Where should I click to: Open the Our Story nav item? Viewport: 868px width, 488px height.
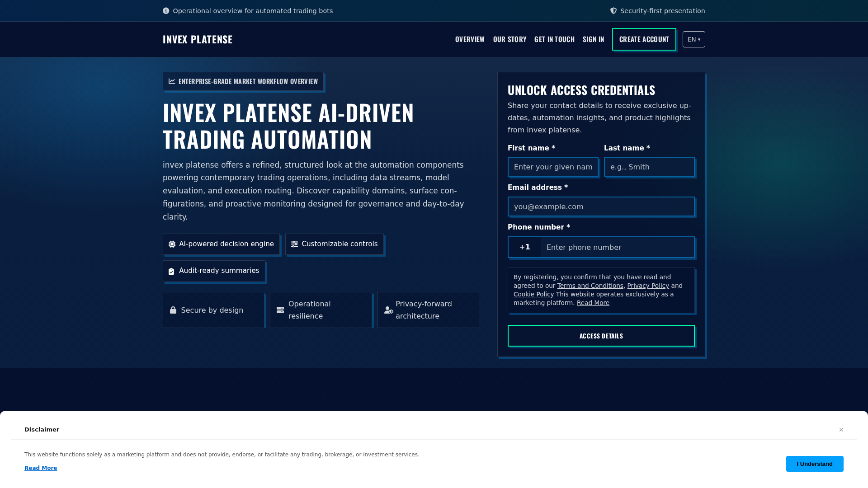pos(510,39)
